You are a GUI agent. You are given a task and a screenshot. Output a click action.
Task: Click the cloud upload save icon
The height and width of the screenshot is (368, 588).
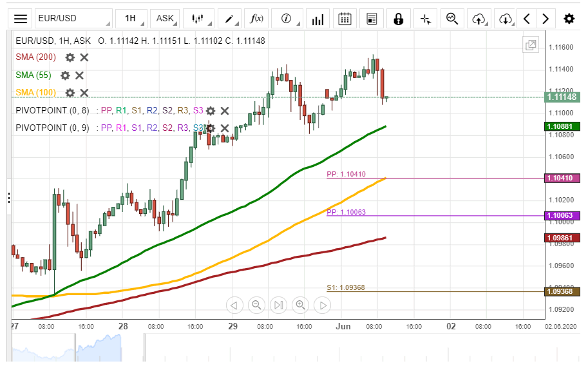(x=479, y=19)
